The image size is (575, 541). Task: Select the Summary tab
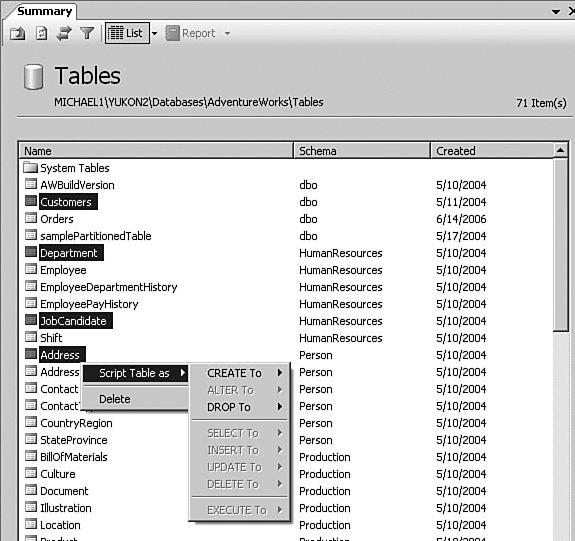pyautogui.click(x=44, y=11)
